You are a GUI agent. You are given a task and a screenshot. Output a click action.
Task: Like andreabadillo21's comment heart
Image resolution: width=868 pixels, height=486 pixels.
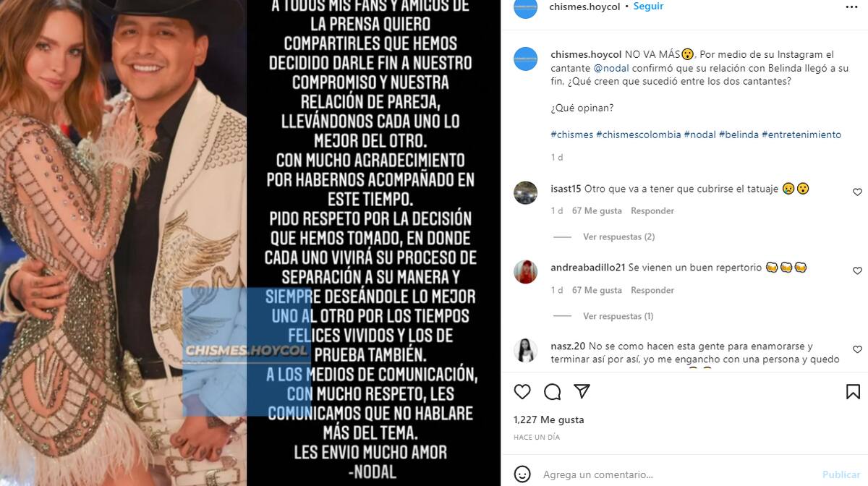[x=857, y=270]
